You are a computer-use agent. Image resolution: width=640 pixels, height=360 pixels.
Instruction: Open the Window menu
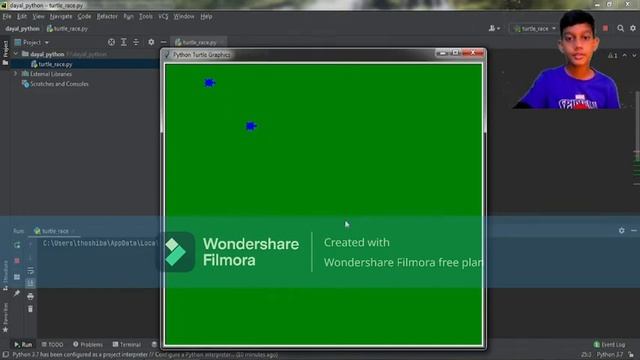point(184,17)
